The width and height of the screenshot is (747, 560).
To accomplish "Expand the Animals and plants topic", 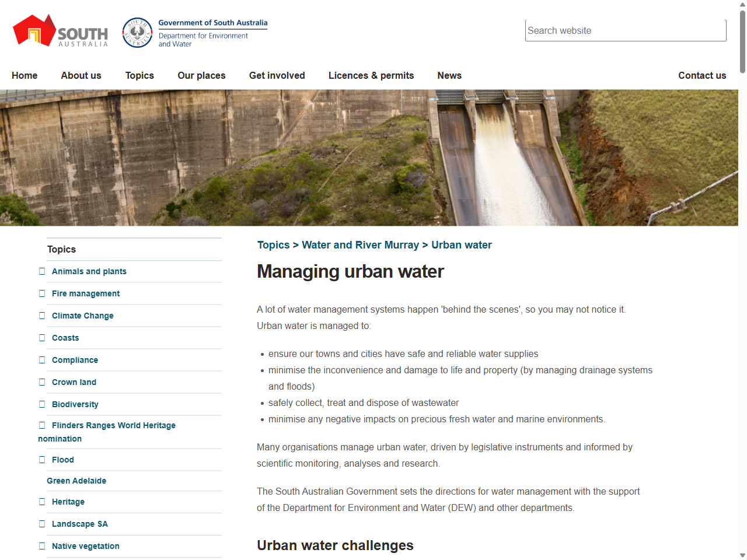I will coord(42,271).
